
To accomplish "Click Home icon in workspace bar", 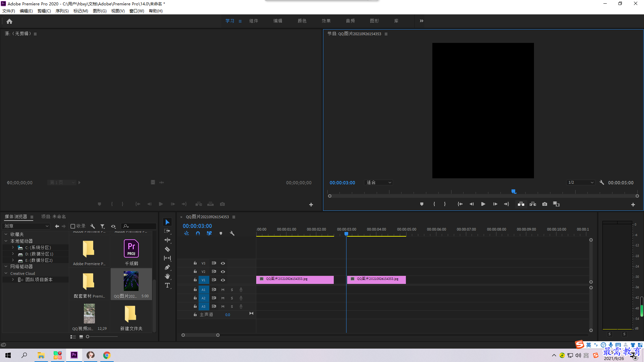I will coord(9,21).
